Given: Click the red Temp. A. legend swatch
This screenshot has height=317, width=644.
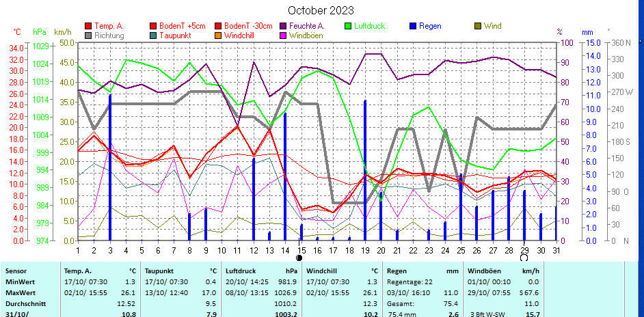Looking at the screenshot, I should (x=88, y=26).
